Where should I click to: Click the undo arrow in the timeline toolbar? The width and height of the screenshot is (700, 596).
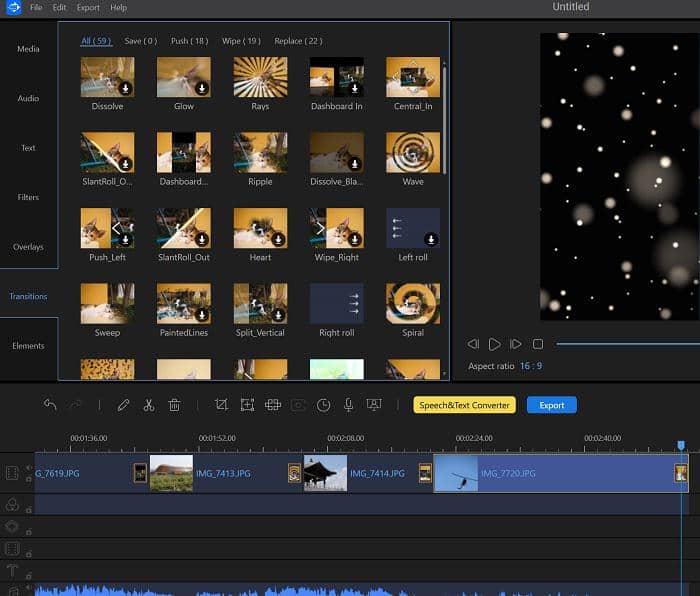50,405
